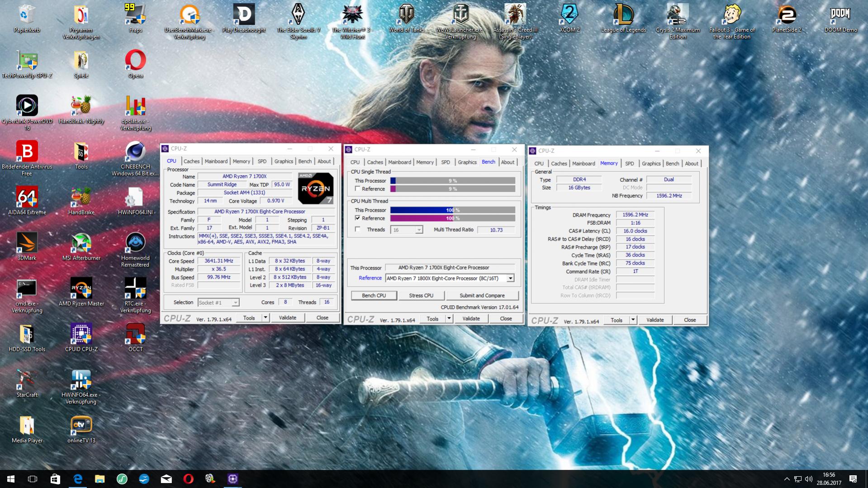Click the Reference label link in Bench
868x488 pixels.
tap(370, 278)
